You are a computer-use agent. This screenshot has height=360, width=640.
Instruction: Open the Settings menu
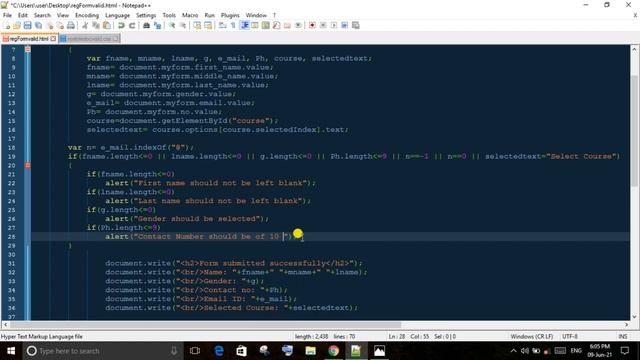[146, 15]
